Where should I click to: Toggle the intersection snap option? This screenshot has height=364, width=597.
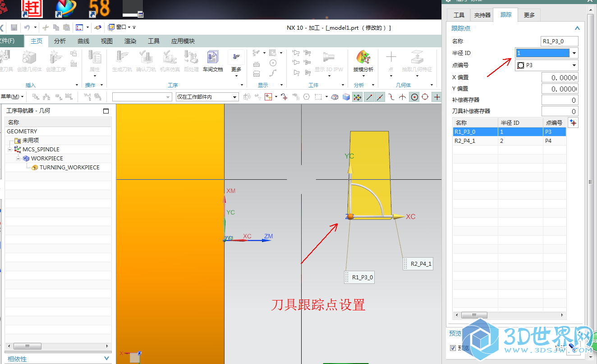pyautogui.click(x=403, y=97)
